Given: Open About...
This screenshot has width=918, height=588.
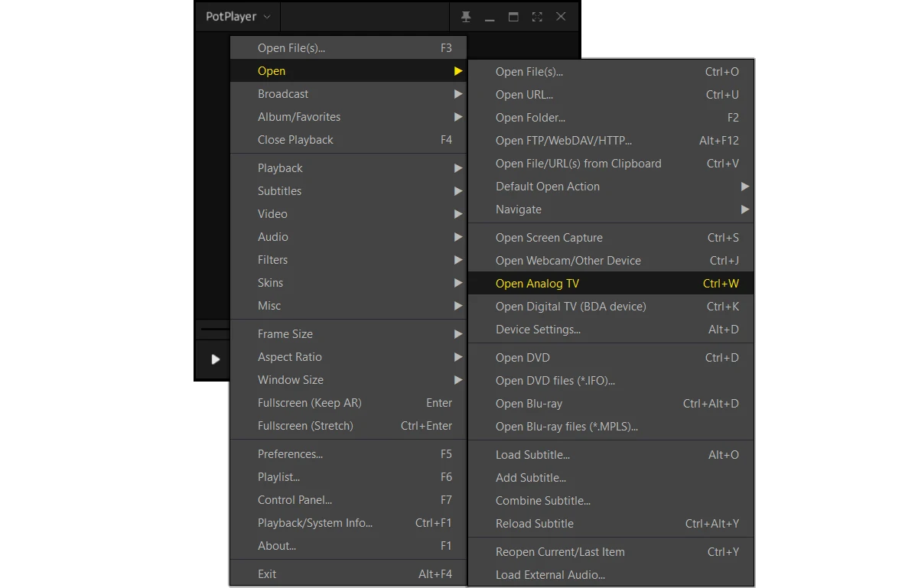Looking at the screenshot, I should [x=348, y=546].
